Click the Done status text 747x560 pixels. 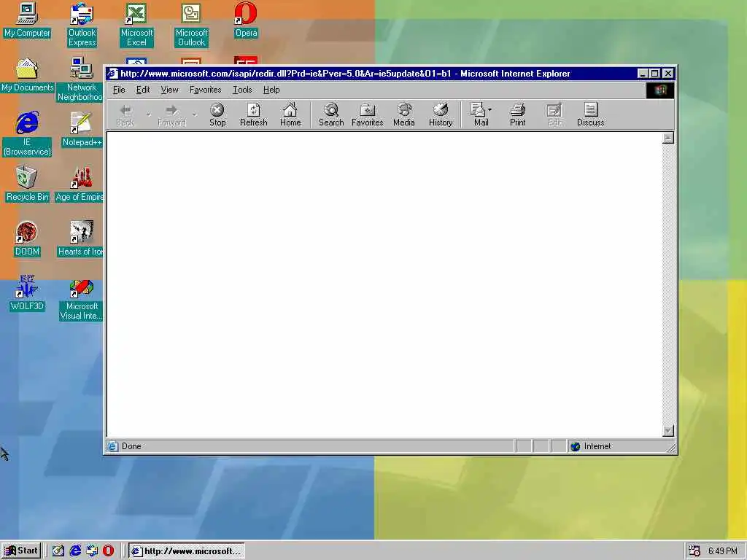coord(131,446)
